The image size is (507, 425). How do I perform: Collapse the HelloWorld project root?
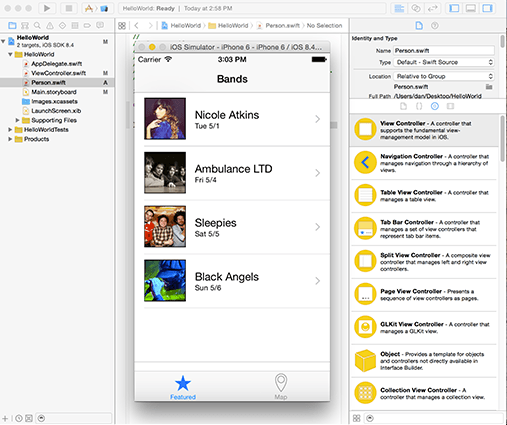coord(3,41)
